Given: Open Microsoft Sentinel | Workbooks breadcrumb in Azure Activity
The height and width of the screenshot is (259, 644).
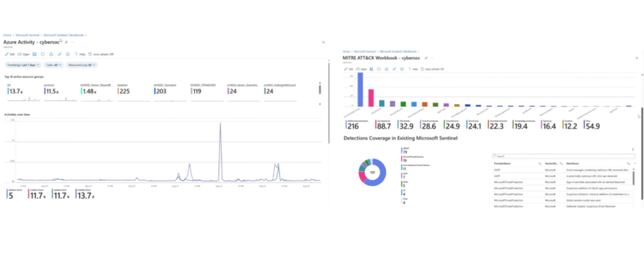Looking at the screenshot, I should click(64, 35).
